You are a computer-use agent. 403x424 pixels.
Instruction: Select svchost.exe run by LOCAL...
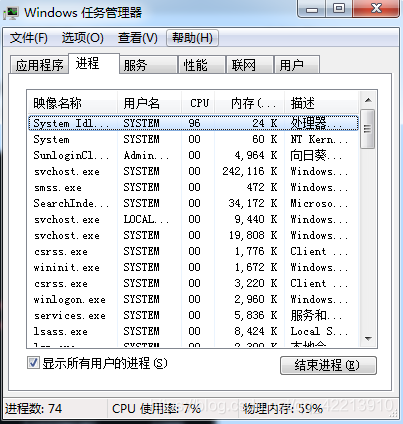click(193, 219)
